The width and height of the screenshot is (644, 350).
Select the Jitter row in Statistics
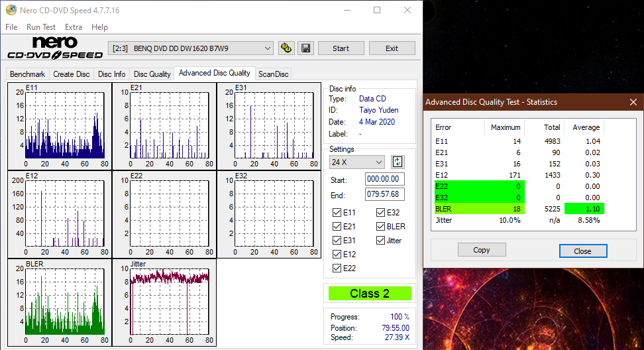(x=519, y=220)
